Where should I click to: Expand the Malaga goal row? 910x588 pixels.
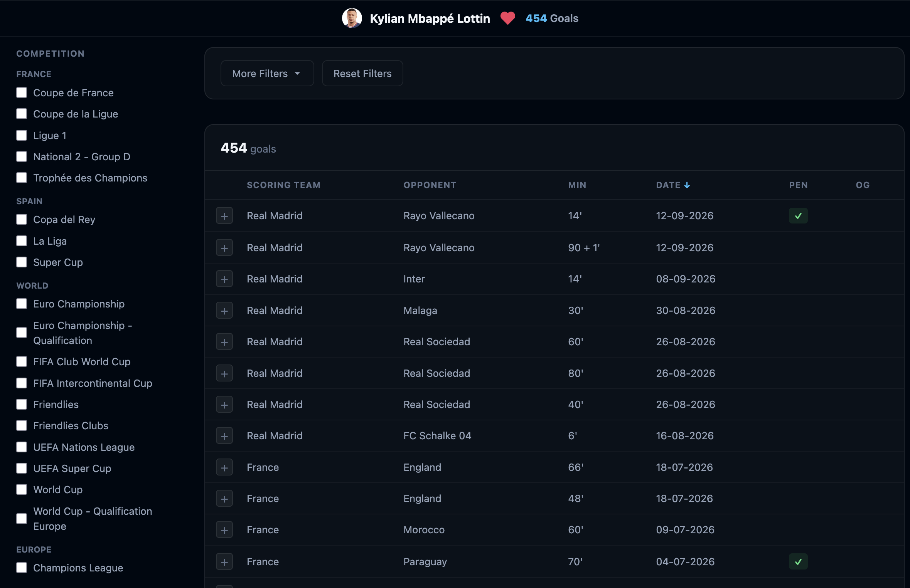(x=224, y=311)
